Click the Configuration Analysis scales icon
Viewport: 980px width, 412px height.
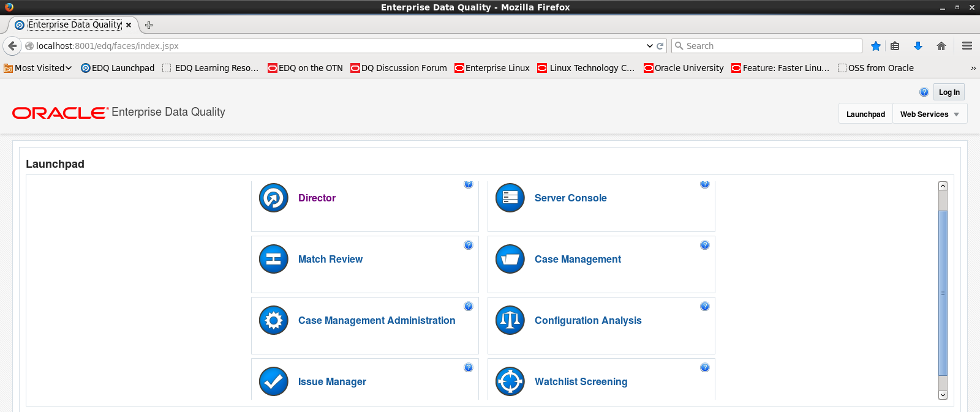point(510,320)
